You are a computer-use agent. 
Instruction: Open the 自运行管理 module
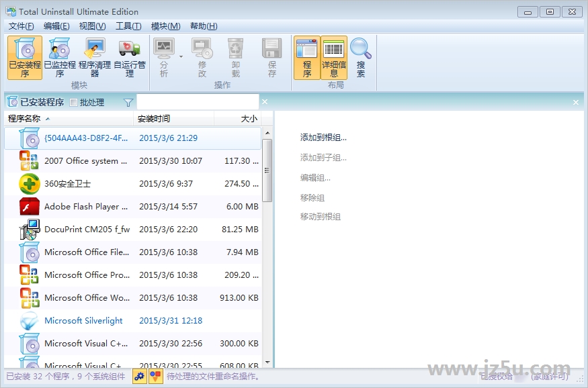pyautogui.click(x=130, y=58)
